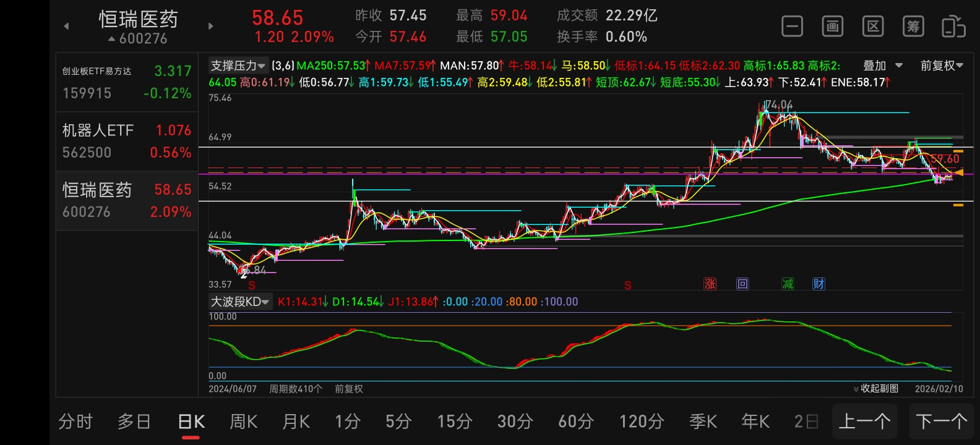Click the 回 marker on the chart
This screenshot has height=445, width=980.
(742, 284)
